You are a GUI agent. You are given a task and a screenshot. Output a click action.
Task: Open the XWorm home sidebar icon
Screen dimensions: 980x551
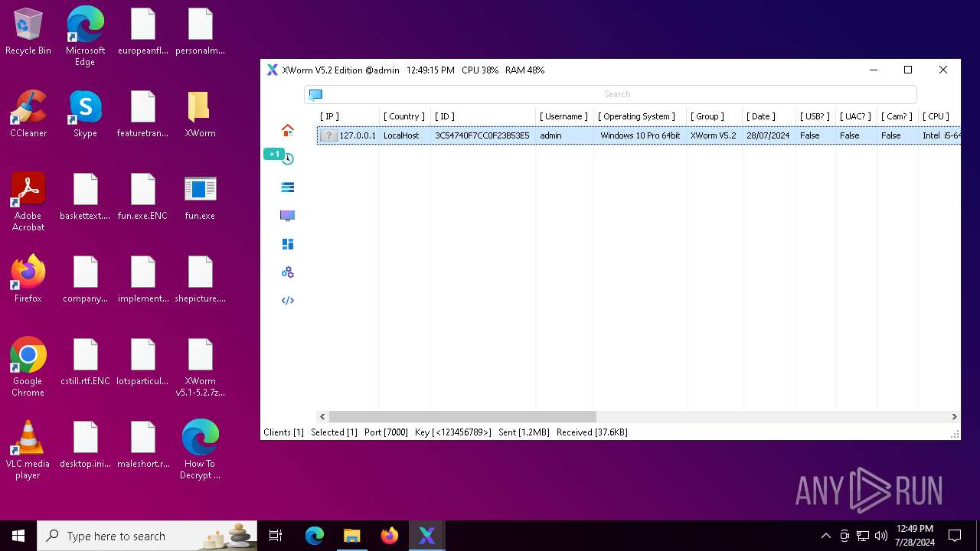(x=288, y=130)
